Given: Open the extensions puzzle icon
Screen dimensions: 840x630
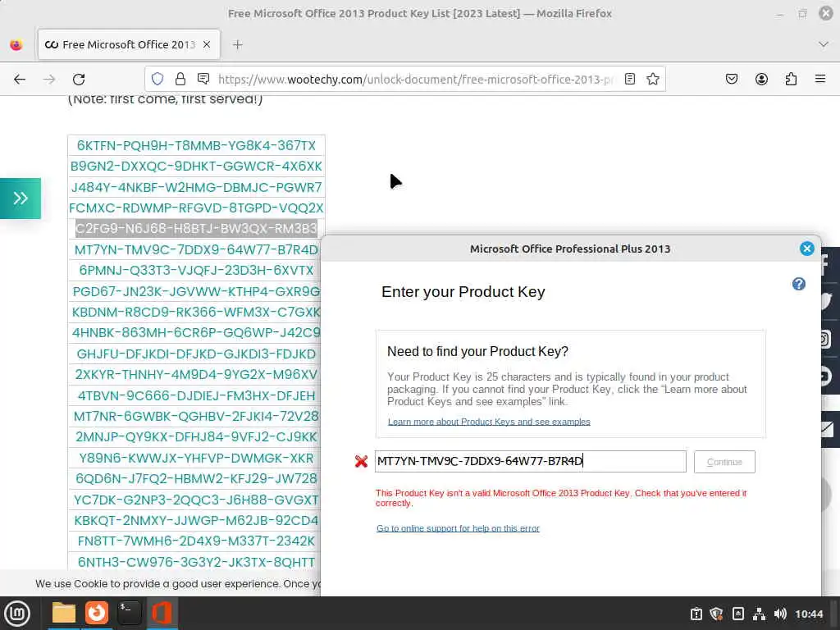Looking at the screenshot, I should pyautogui.click(x=791, y=80).
